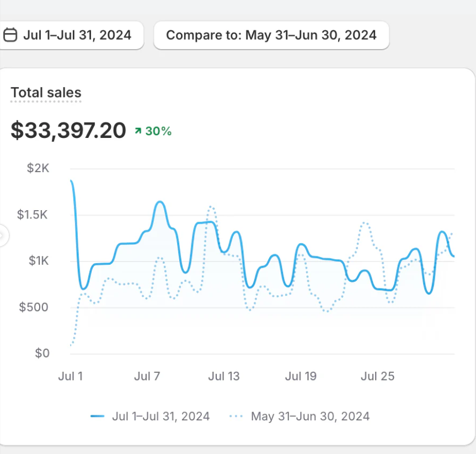Click the Jul 13 x-axis label
The image size is (476, 454).
pyautogui.click(x=224, y=376)
